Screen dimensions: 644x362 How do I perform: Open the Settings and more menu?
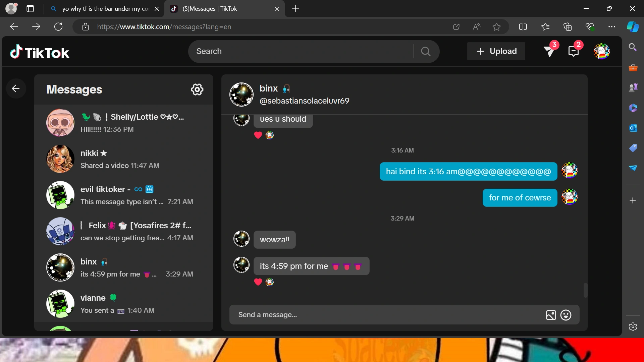(612, 27)
